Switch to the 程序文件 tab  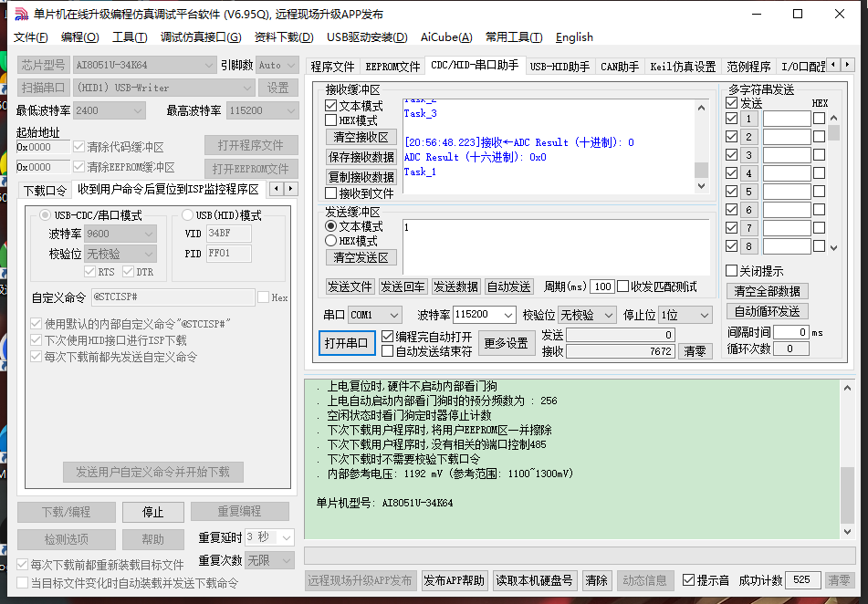pyautogui.click(x=332, y=67)
